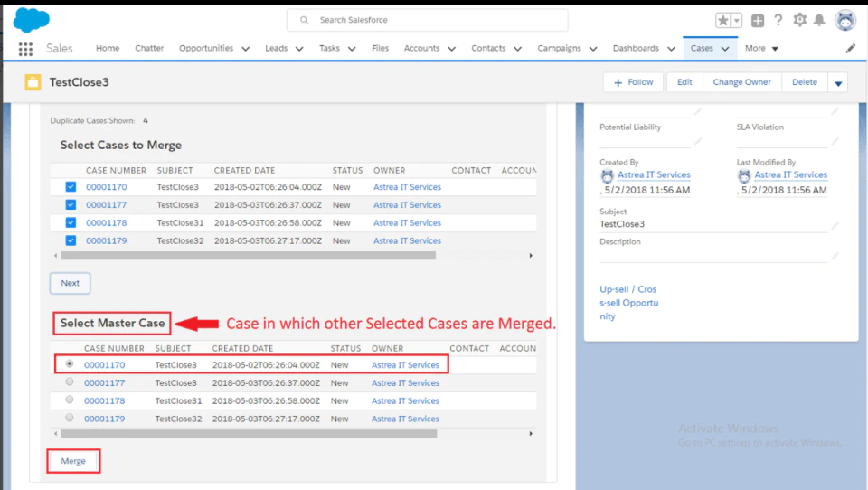The height and width of the screenshot is (490, 868).
Task: Expand the Leads tab dropdown chevron
Action: pyautogui.click(x=299, y=49)
